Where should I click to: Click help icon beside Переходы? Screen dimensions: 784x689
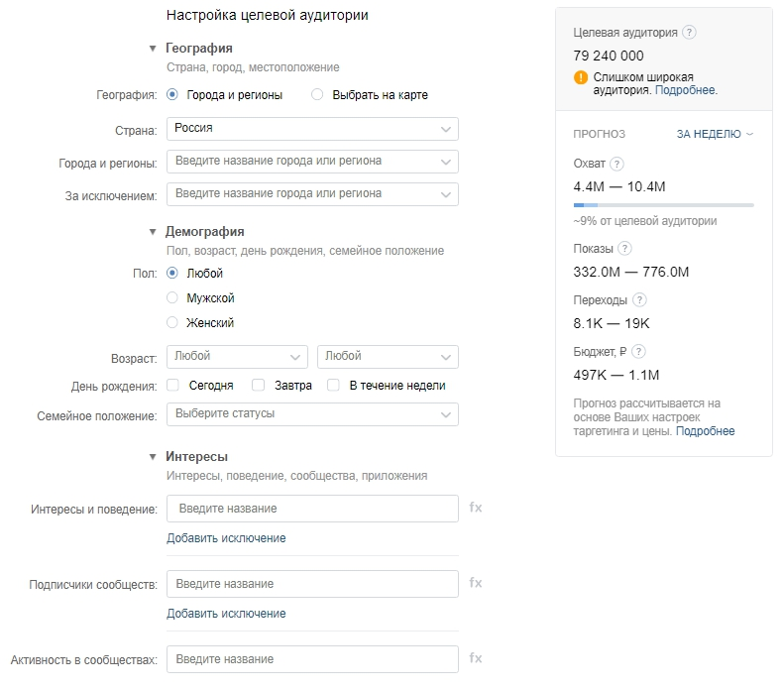coord(639,299)
